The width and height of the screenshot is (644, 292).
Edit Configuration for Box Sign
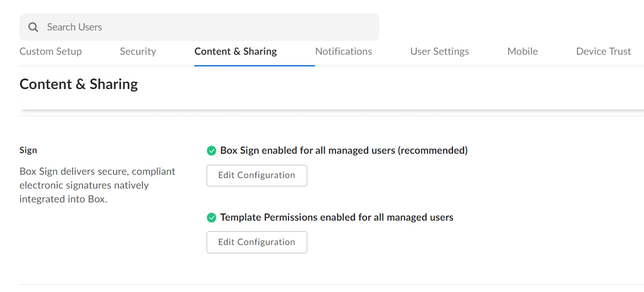(256, 175)
